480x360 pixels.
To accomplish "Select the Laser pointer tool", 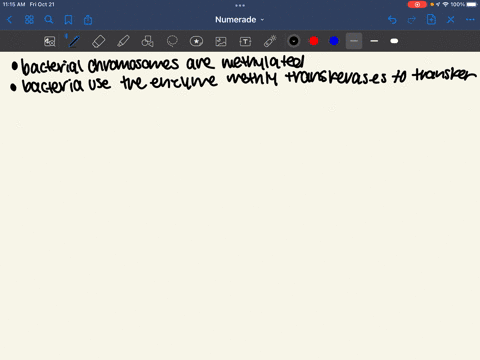I will (x=270, y=41).
